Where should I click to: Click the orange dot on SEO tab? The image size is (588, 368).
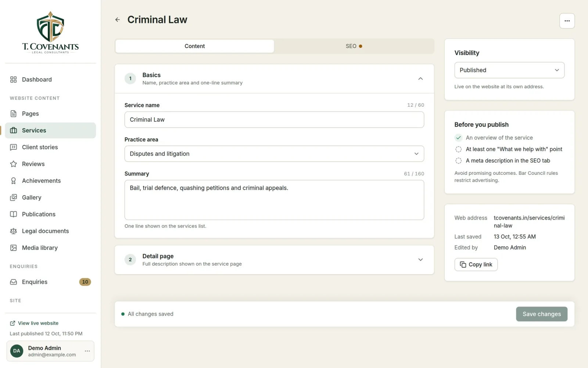click(361, 46)
